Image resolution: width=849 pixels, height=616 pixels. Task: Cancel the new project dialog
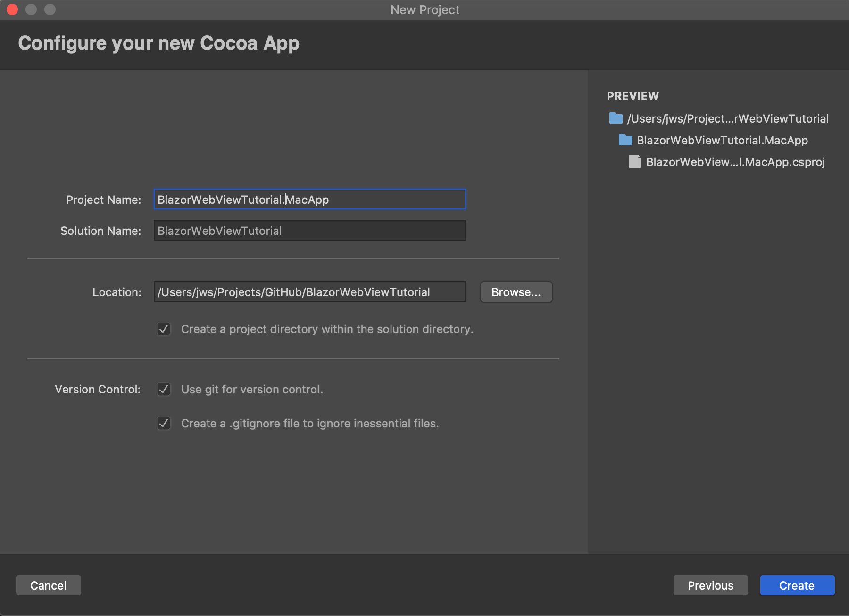(x=49, y=585)
